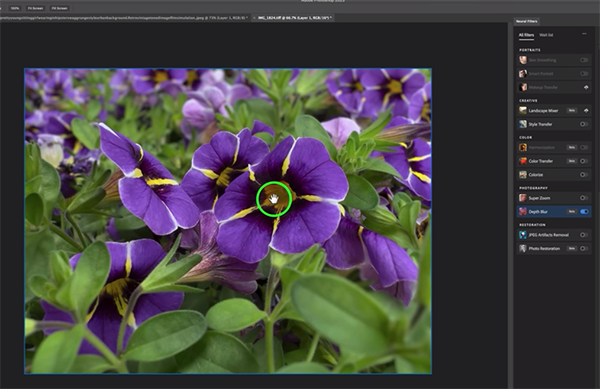
Task: Turn off the Depth Blur filter switch
Action: (x=584, y=212)
